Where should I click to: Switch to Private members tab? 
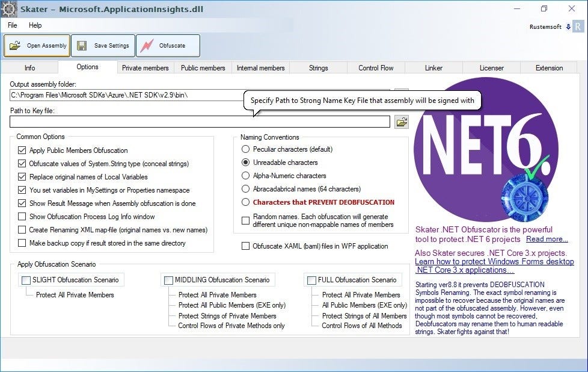pos(145,68)
